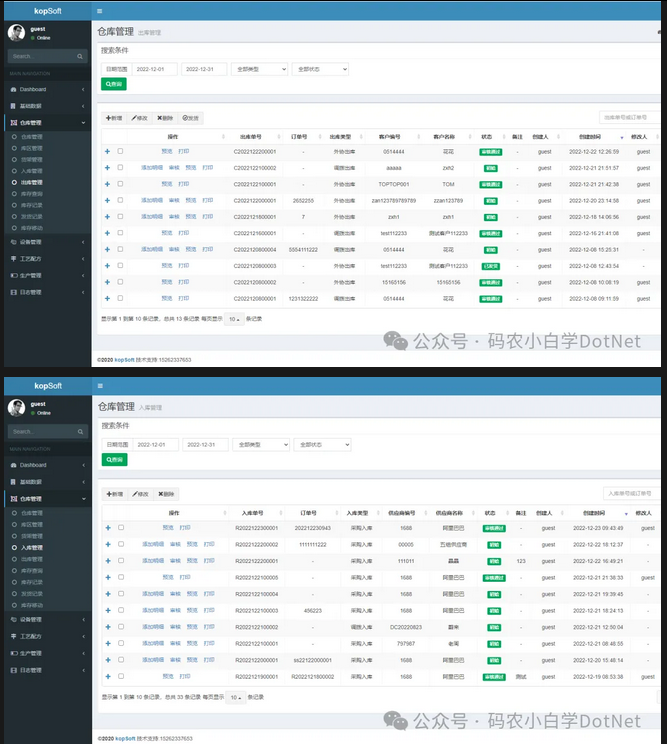Click the 发货 ship button in outbound toolbar
The image size is (667, 744).
click(191, 118)
